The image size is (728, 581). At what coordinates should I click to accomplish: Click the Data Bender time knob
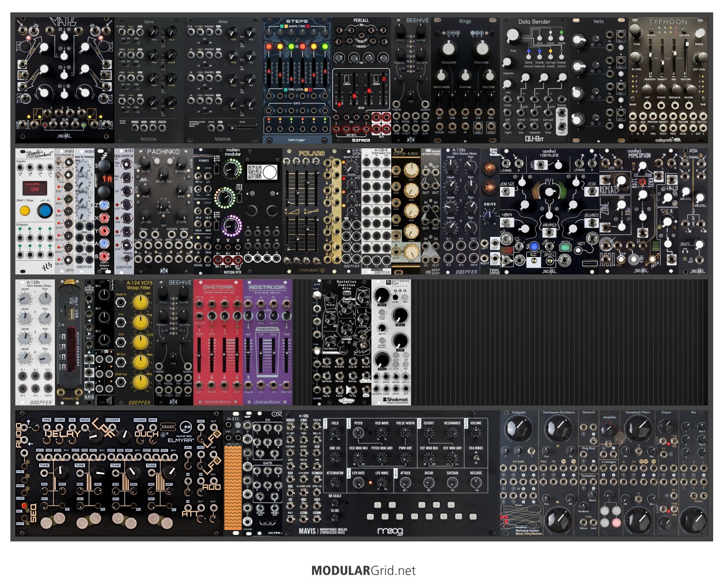513,36
